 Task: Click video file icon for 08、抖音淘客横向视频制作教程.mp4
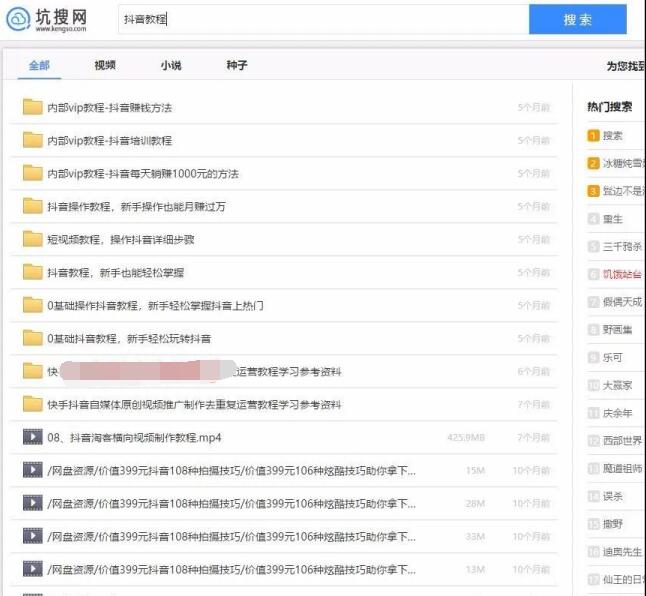pyautogui.click(x=32, y=437)
